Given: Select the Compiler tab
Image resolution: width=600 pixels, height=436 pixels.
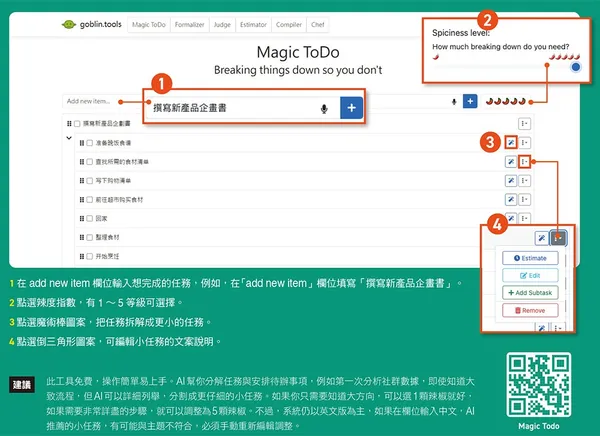Looking at the screenshot, I should point(289,25).
